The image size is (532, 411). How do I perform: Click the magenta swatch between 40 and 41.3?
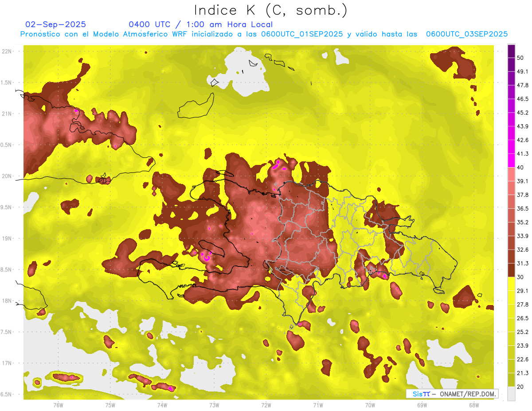(x=511, y=160)
